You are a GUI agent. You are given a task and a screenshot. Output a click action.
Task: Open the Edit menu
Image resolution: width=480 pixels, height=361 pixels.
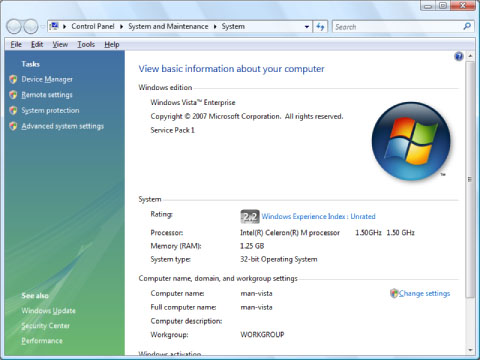coord(37,44)
